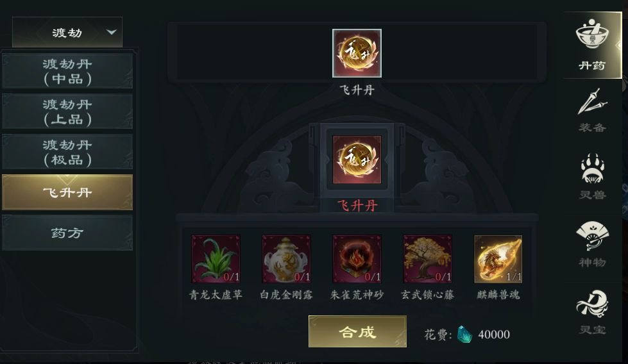Viewport: 628px width, 364px height.
Task: Click the 合成 synthesize button
Action: click(x=357, y=331)
